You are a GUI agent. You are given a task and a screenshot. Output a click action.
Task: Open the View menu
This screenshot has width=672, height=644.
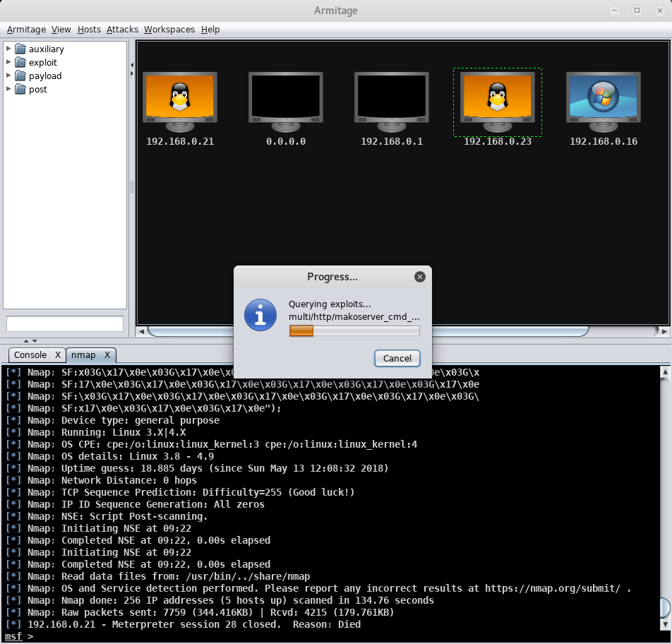pyautogui.click(x=61, y=30)
